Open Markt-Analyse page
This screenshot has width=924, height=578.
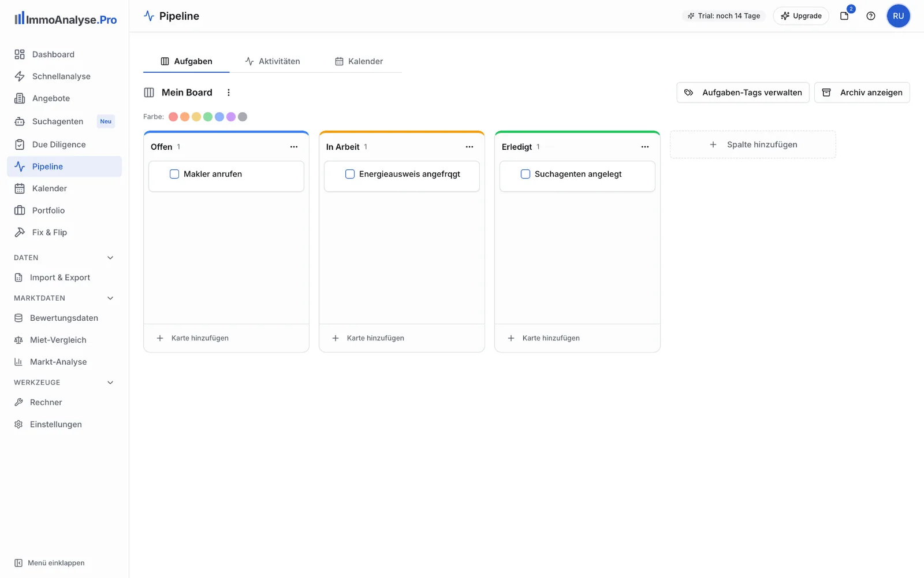[64, 362]
